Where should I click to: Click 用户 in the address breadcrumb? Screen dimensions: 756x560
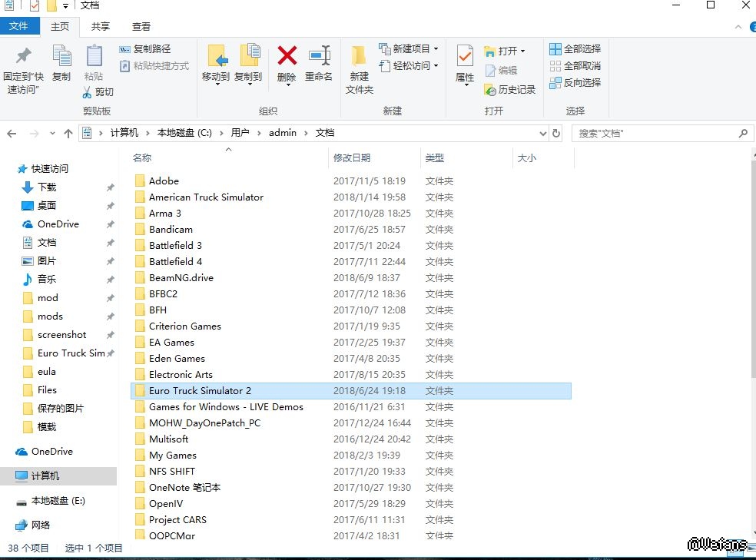point(240,133)
